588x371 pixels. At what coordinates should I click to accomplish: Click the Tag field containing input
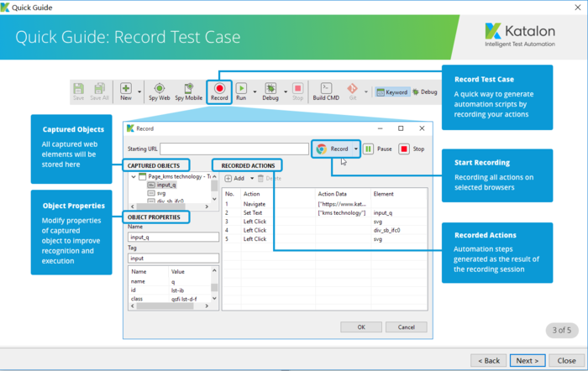173,259
